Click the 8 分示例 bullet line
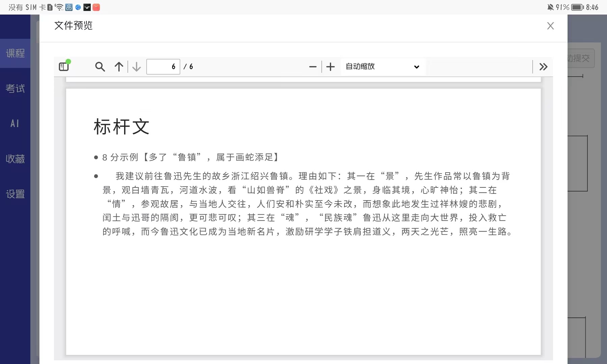607x364 pixels. click(x=191, y=157)
